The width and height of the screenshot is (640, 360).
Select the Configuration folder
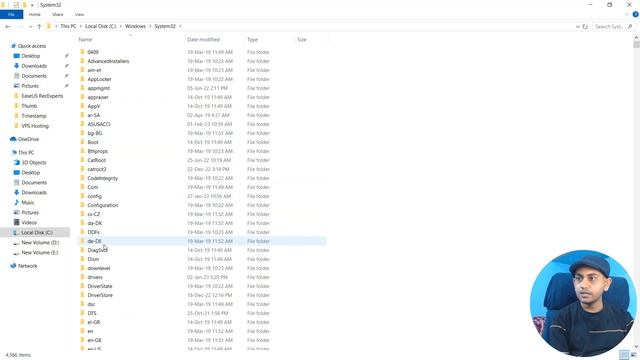[102, 205]
